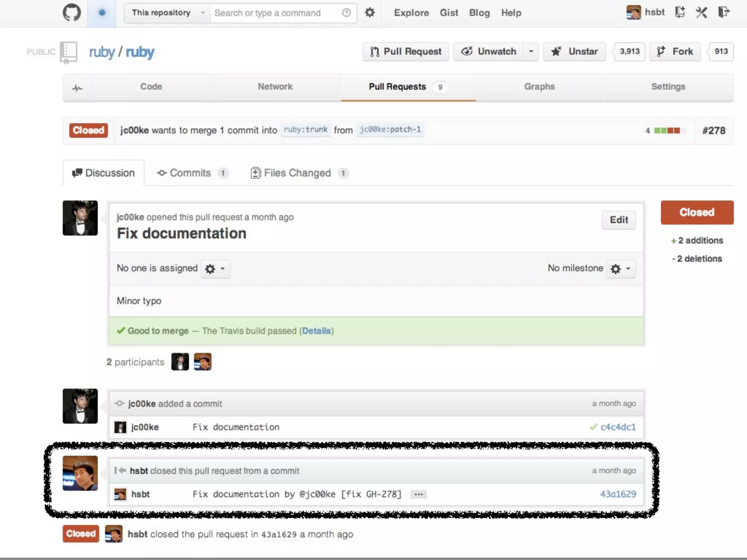
Task: Click jc00ke avatar next to added commit
Action: point(80,406)
